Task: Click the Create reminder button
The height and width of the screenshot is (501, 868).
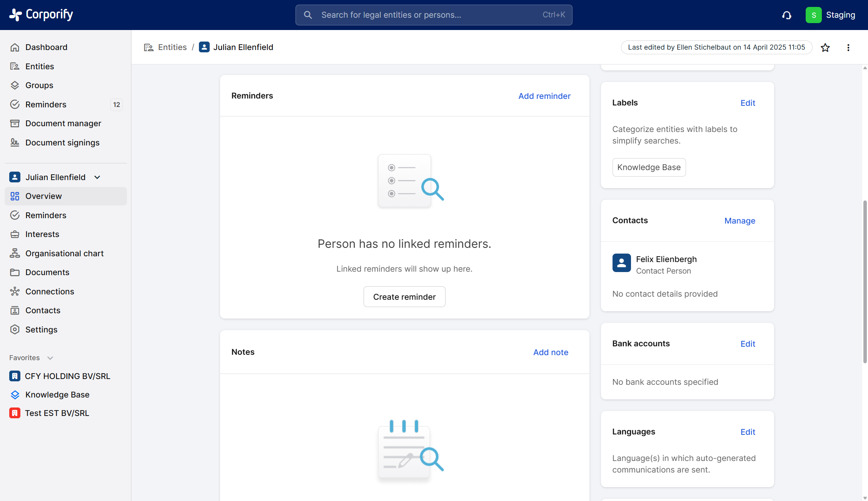Action: point(404,297)
